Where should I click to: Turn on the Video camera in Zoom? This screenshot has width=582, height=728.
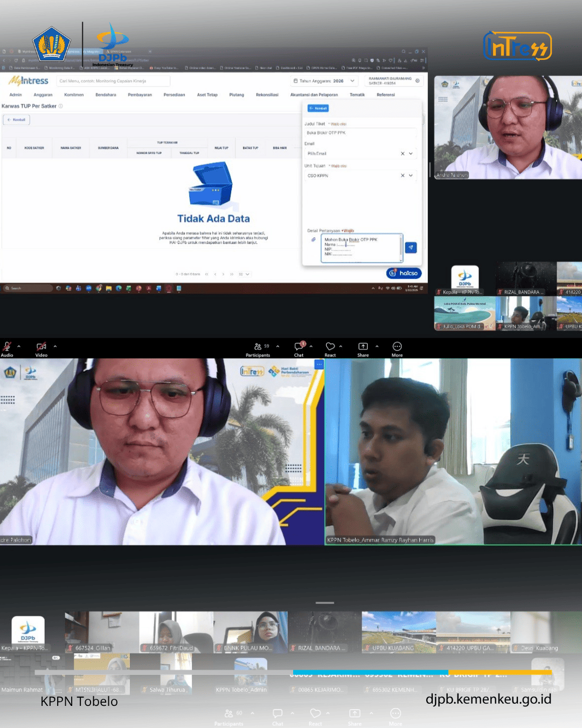click(x=41, y=347)
